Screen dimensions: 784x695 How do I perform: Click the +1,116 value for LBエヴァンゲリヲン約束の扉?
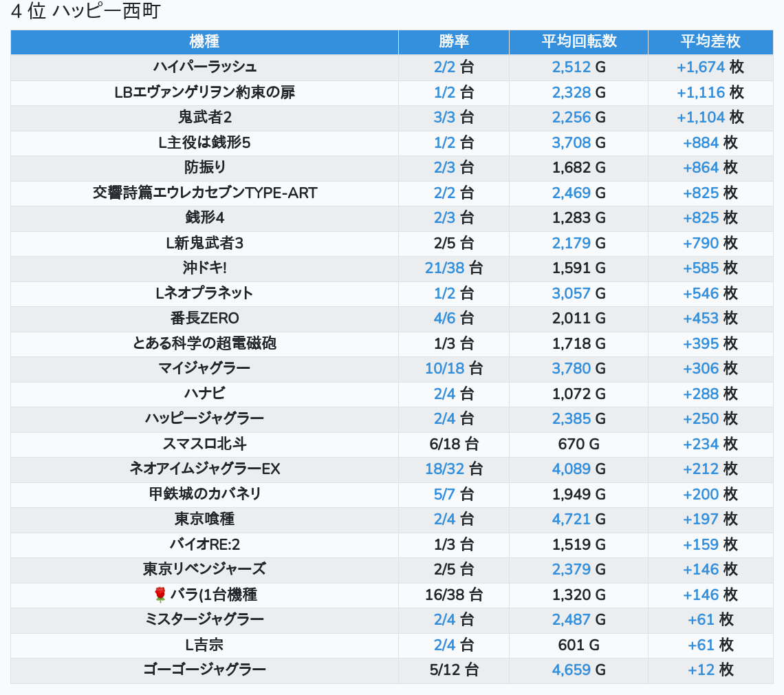tap(700, 92)
